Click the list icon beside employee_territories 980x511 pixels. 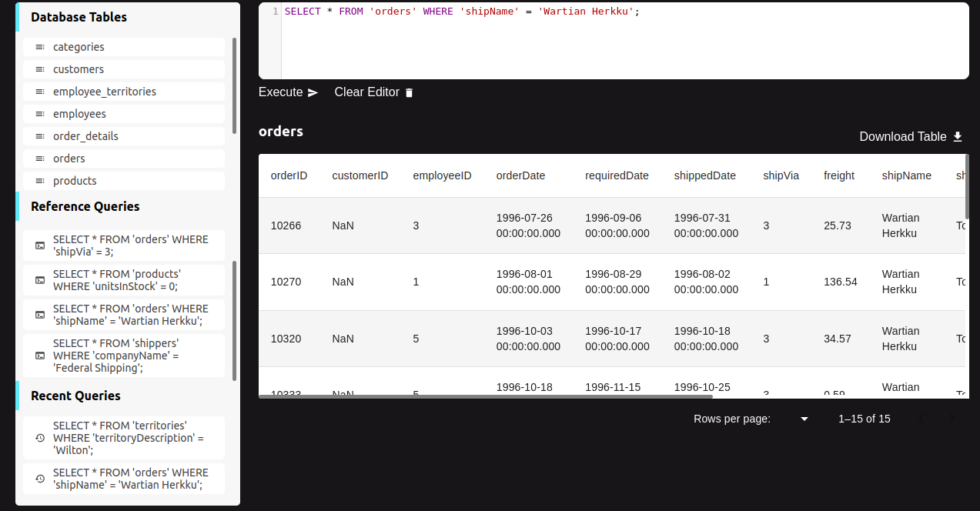click(40, 92)
